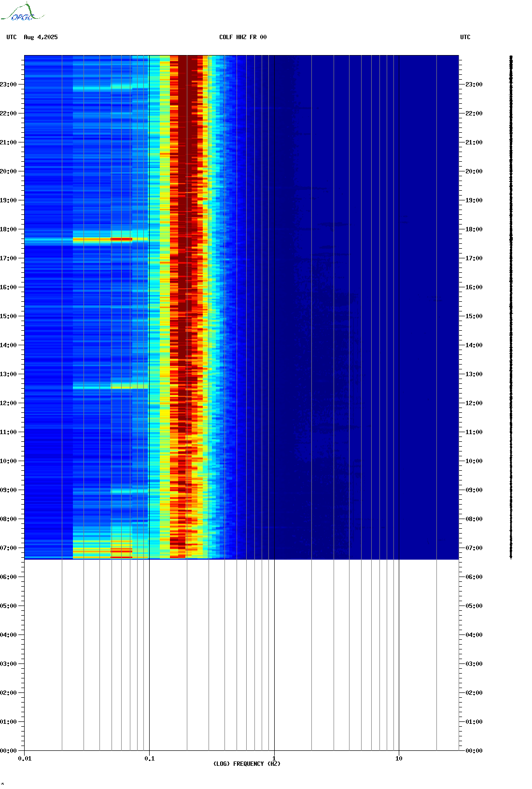This screenshot has height=789, width=532.
Task: Click '04:00' on the right time axis
Action: [x=474, y=635]
